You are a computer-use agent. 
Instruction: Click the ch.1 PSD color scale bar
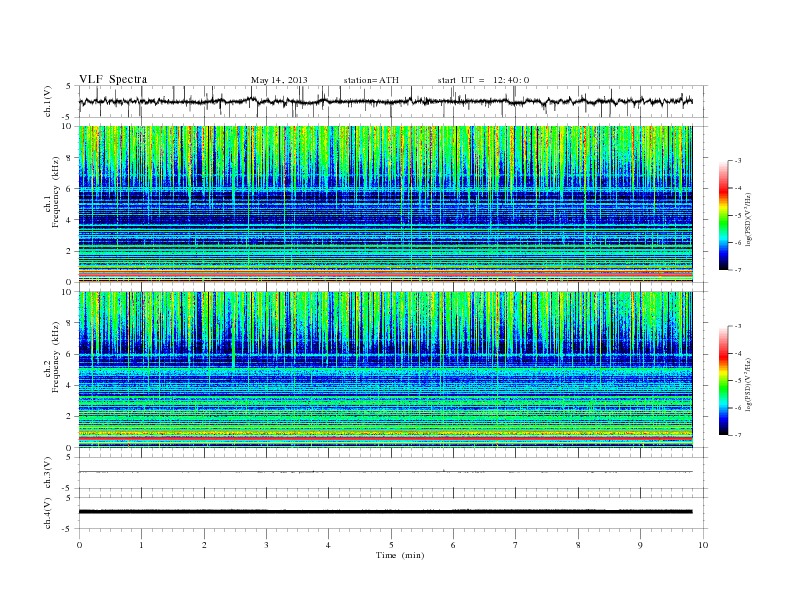click(x=723, y=215)
